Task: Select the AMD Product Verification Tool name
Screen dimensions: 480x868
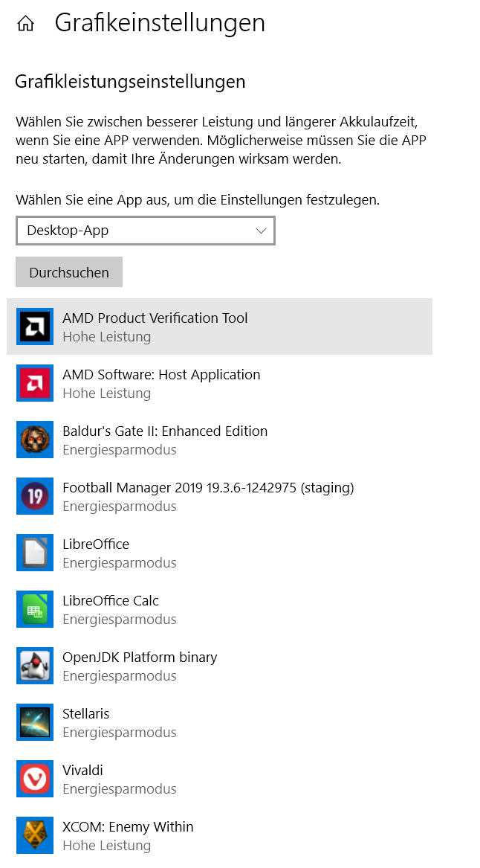Action: click(x=155, y=318)
